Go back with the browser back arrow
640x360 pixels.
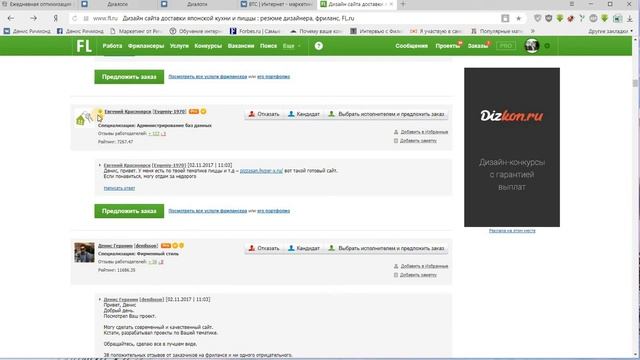coord(11,18)
